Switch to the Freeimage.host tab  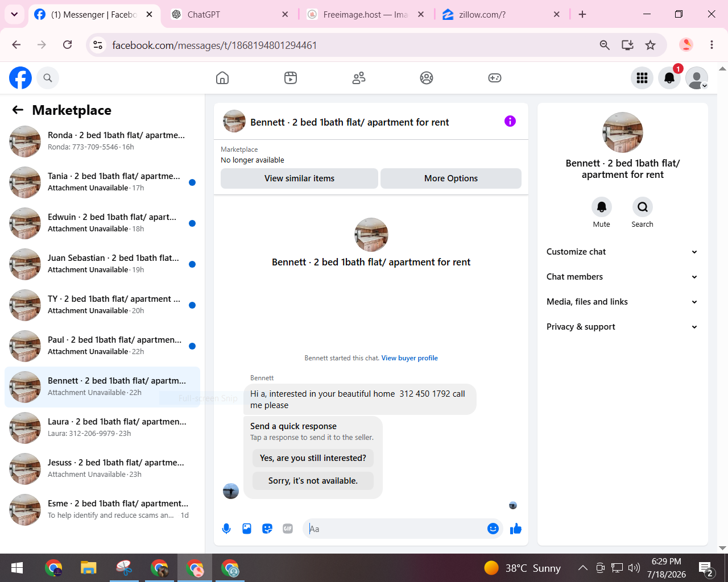[366, 15]
